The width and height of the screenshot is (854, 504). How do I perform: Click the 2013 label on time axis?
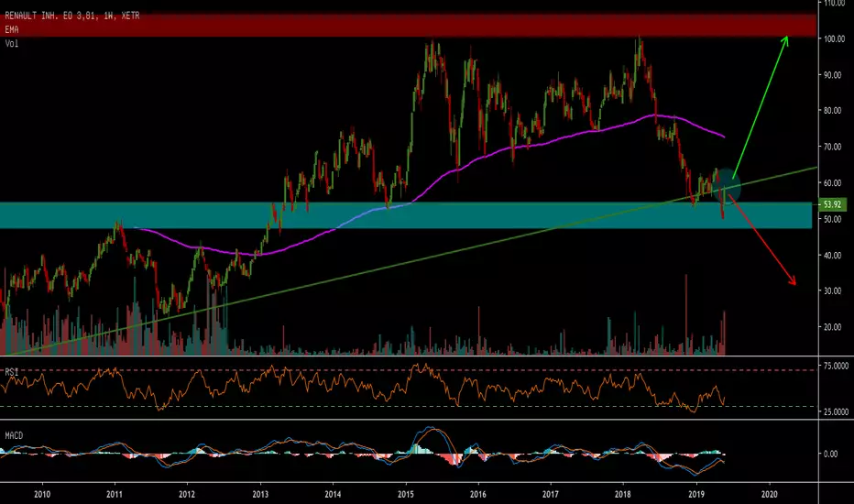[x=260, y=495]
